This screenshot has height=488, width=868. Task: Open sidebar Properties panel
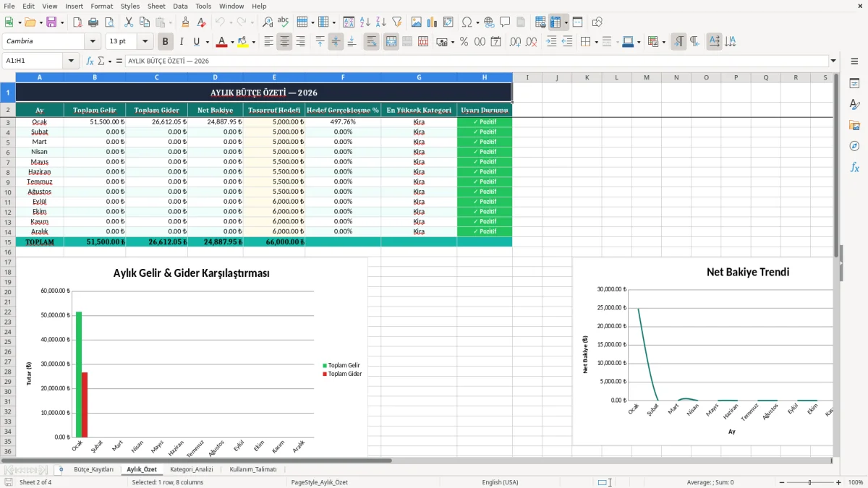[x=854, y=84]
